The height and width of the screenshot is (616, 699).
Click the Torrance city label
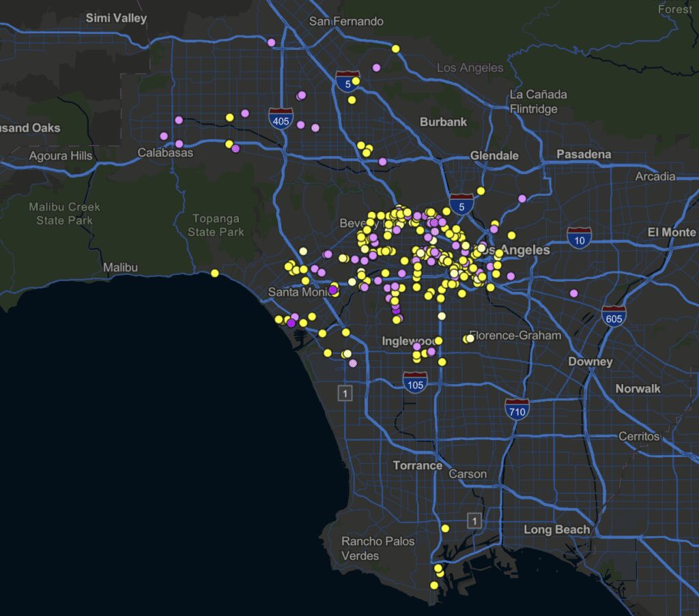417,465
